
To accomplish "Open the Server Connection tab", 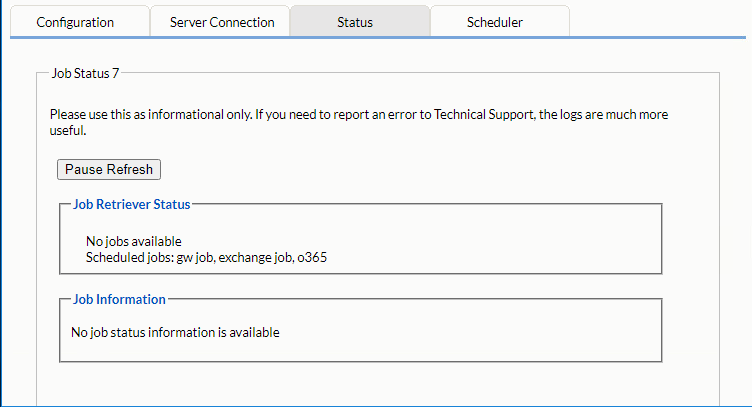I will click(x=222, y=22).
